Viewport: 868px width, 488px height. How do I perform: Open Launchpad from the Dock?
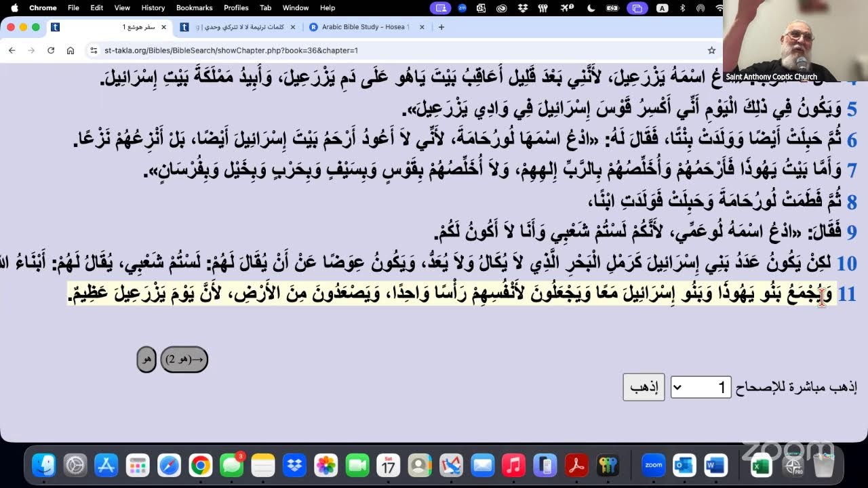tap(138, 465)
